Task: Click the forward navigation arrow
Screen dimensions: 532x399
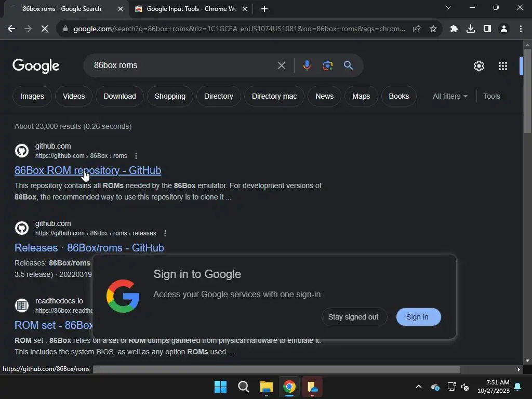Action: click(28, 29)
